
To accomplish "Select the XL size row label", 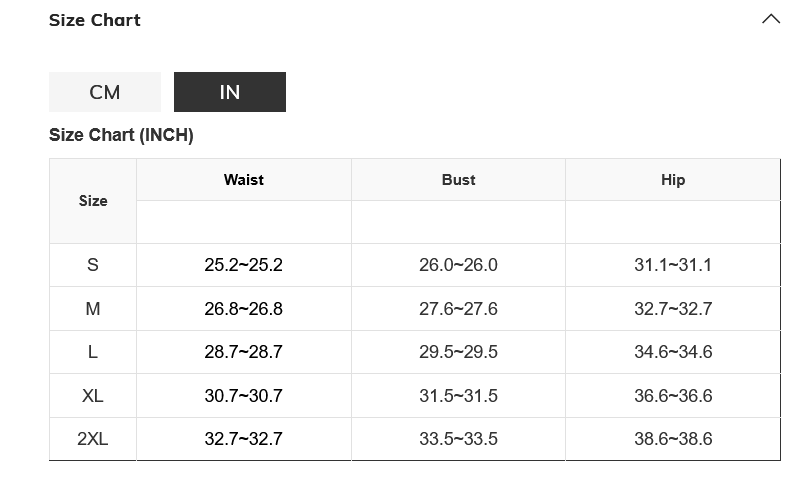I will [x=93, y=396].
